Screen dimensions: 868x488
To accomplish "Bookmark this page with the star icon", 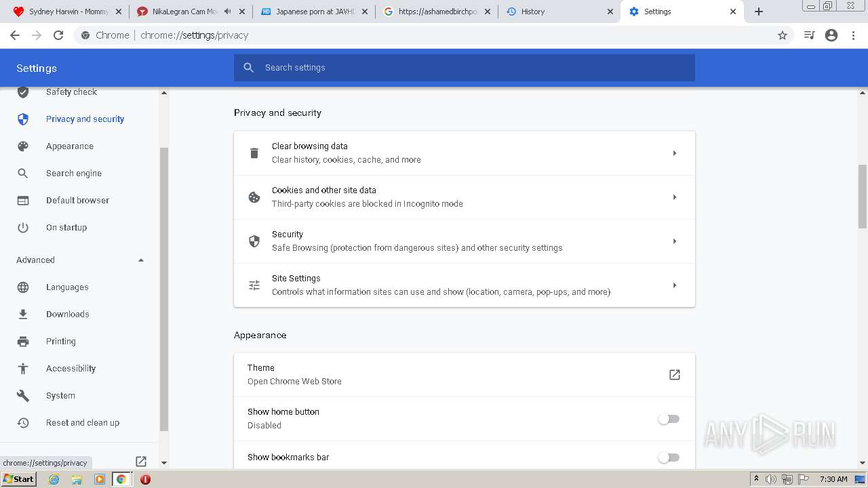I will pos(783,35).
